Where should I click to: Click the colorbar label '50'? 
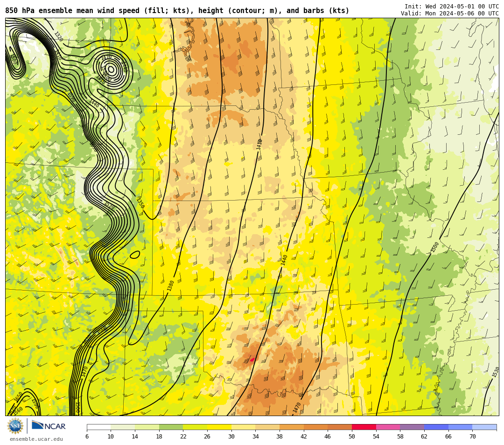point(352,436)
